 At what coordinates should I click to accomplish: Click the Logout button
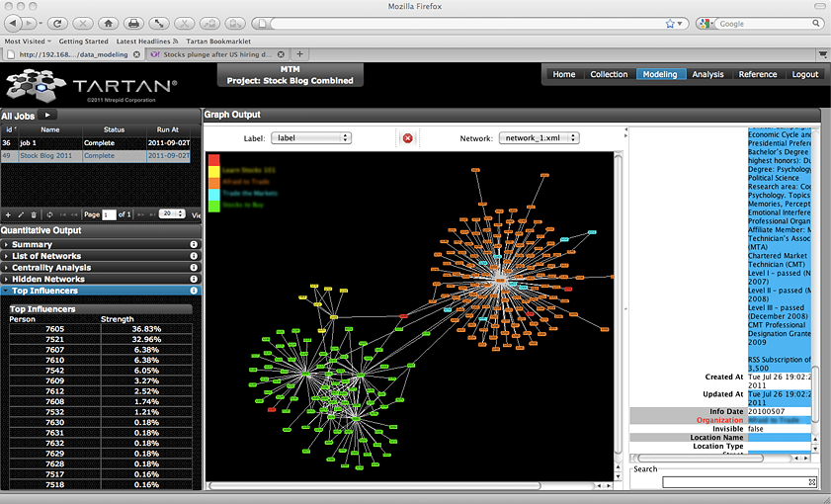[804, 74]
